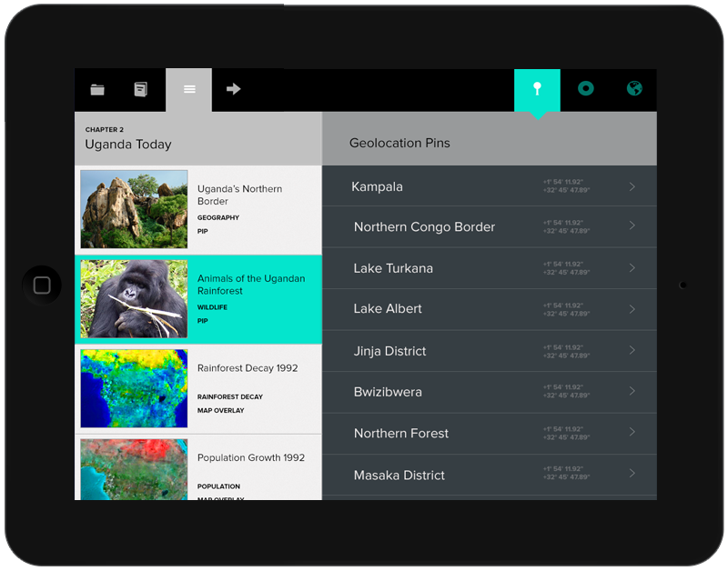
Task: Open chevron for Masaka District
Action: point(632,474)
